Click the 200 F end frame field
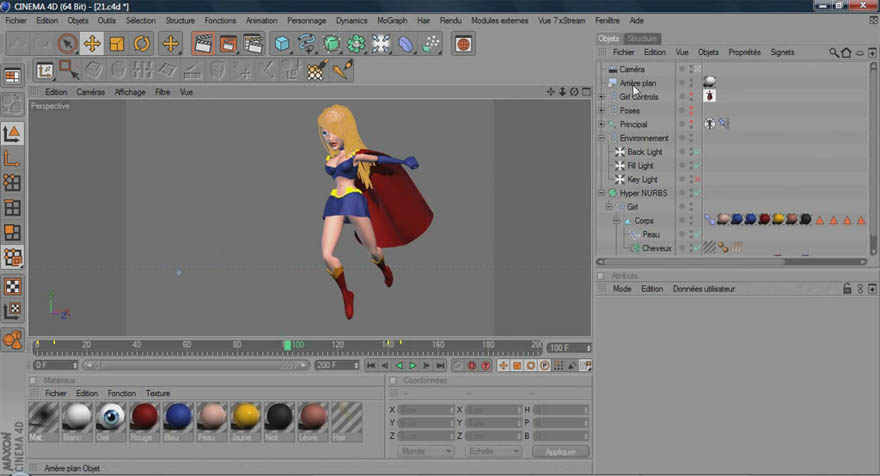 336,365
